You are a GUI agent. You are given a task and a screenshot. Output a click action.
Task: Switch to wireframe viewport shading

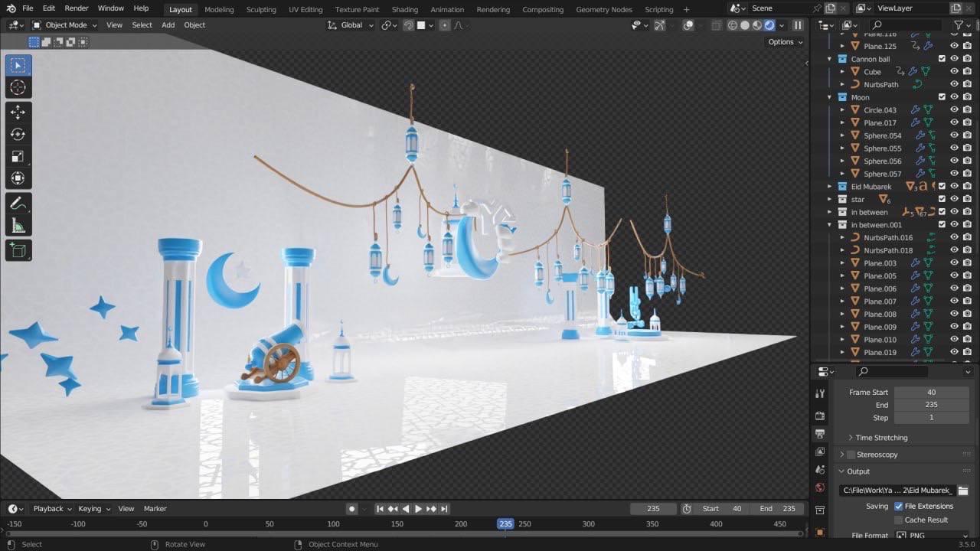click(733, 25)
